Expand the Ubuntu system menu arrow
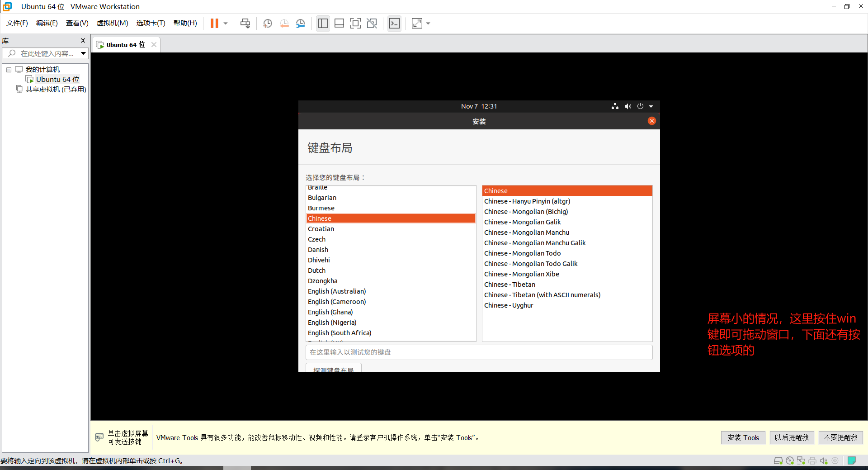The image size is (868, 470). [651, 106]
